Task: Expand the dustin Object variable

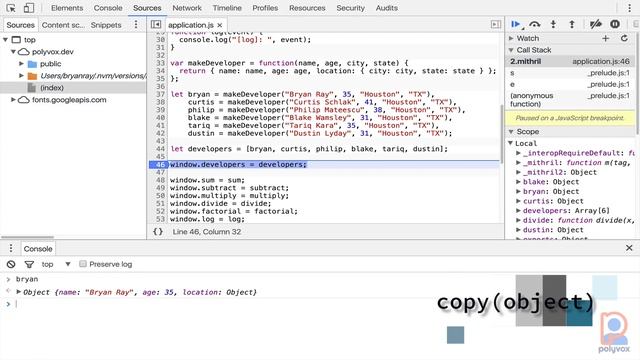Action: (518, 230)
